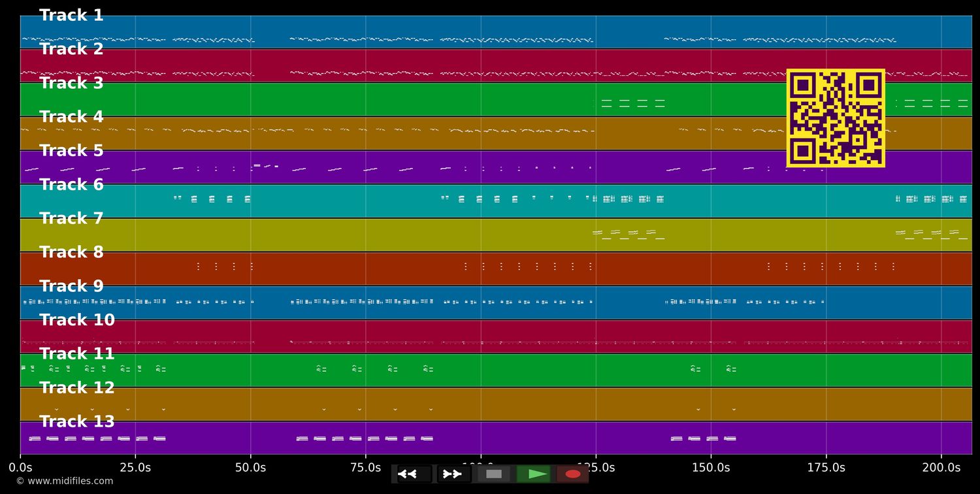The height and width of the screenshot is (494, 980).
Task: Go to the 175.0s time label
Action: [826, 468]
